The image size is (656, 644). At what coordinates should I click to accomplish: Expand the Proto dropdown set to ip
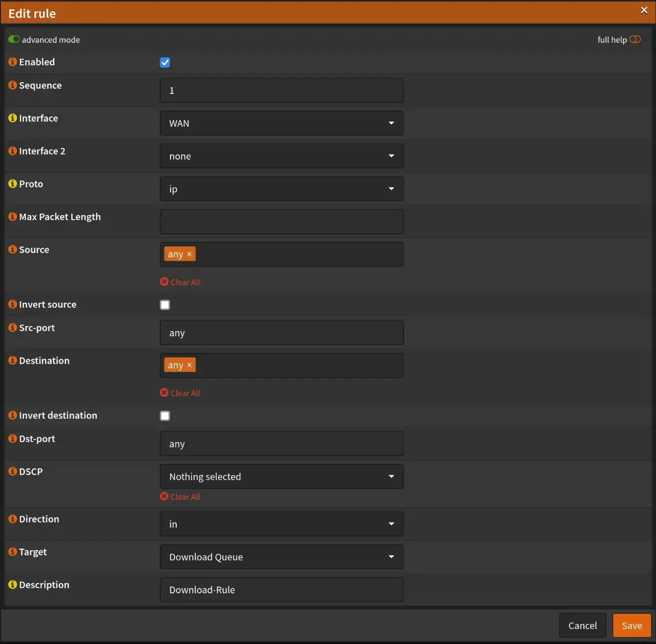coord(281,189)
